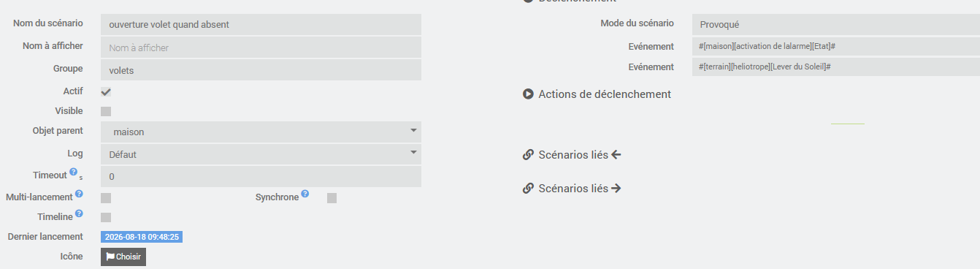Click the heliotrope Lever du Soleil event field
Screen dimensions: 980x269
click(x=836, y=67)
